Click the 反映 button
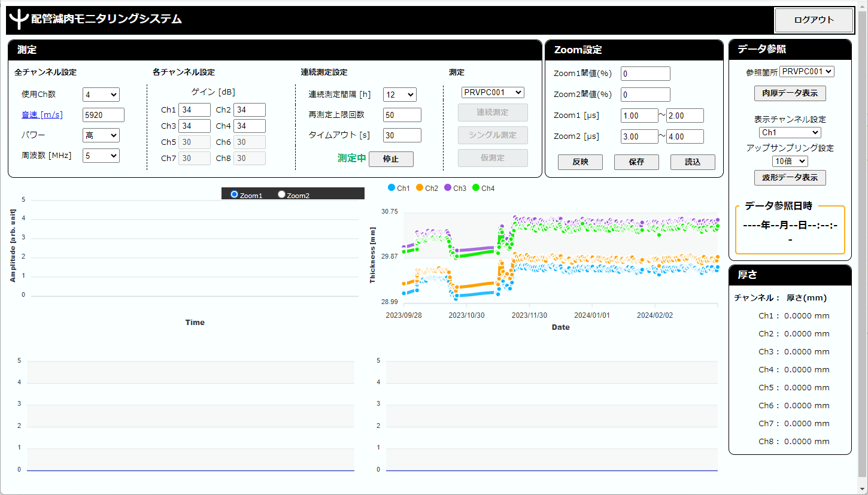868x495 pixels. coord(580,162)
